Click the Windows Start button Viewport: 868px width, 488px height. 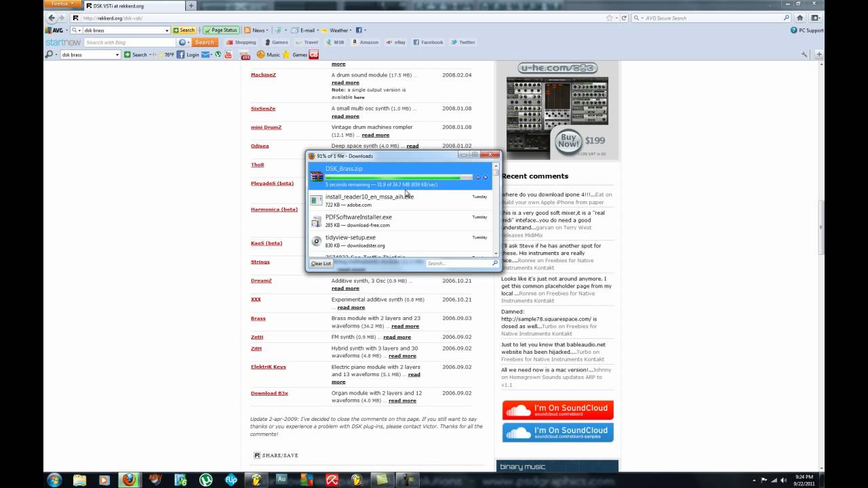(54, 480)
